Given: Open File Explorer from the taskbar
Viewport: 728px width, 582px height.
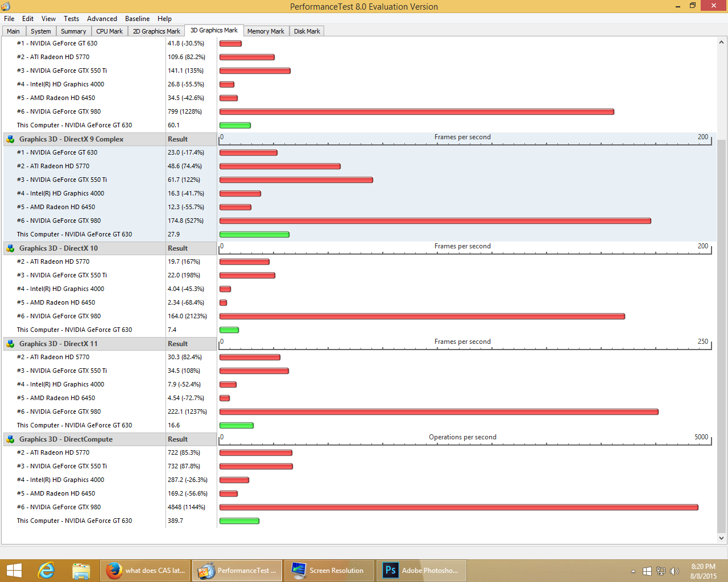Looking at the screenshot, I should tap(81, 571).
